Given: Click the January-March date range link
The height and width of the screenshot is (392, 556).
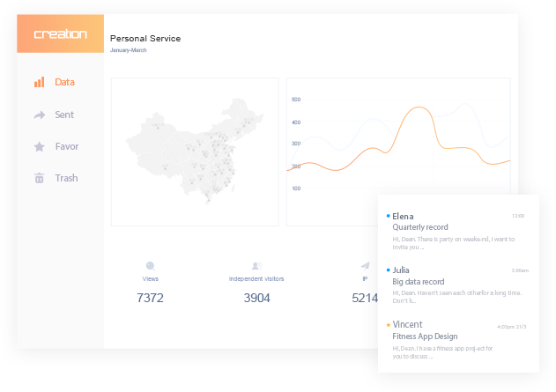Looking at the screenshot, I should tap(128, 50).
